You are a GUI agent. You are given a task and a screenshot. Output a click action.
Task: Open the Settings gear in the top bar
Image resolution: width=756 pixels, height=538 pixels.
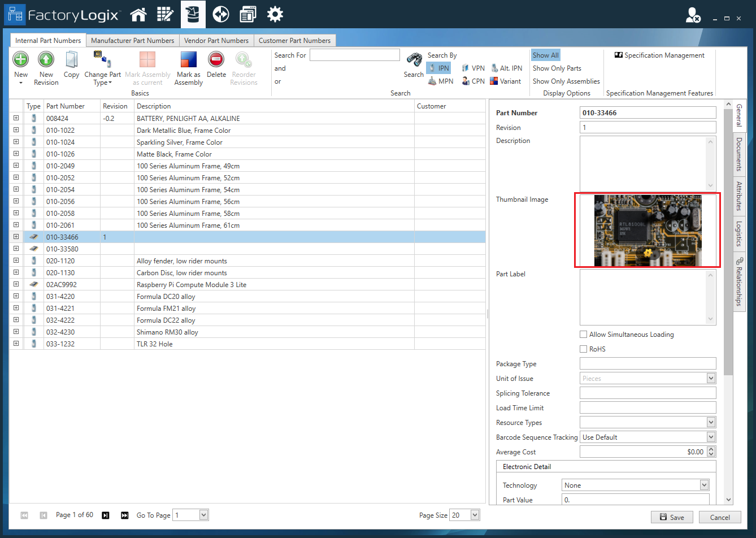click(x=275, y=14)
